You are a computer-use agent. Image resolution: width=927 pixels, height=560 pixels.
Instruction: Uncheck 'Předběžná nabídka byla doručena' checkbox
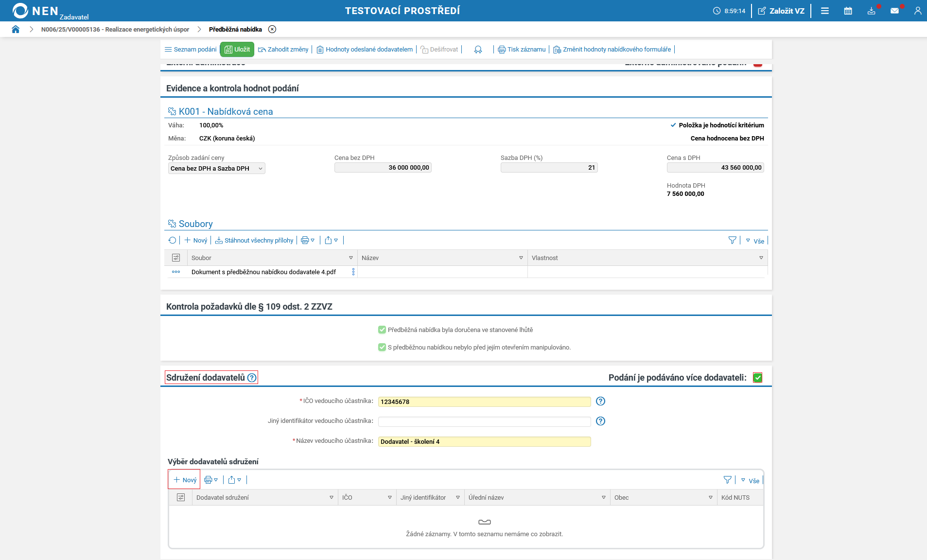[x=382, y=330]
